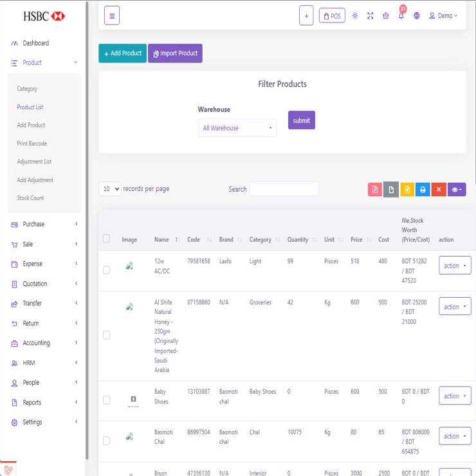Image resolution: width=476 pixels, height=476 pixels.
Task: Open the records per page dropdown
Action: pyautogui.click(x=110, y=189)
